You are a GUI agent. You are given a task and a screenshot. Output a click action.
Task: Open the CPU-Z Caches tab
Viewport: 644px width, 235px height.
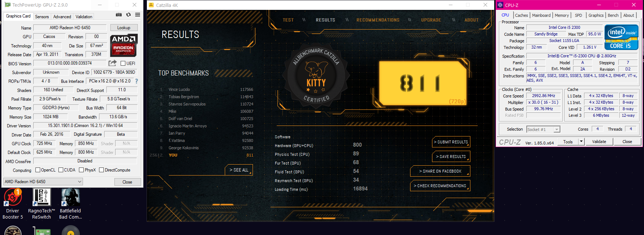[x=521, y=15]
